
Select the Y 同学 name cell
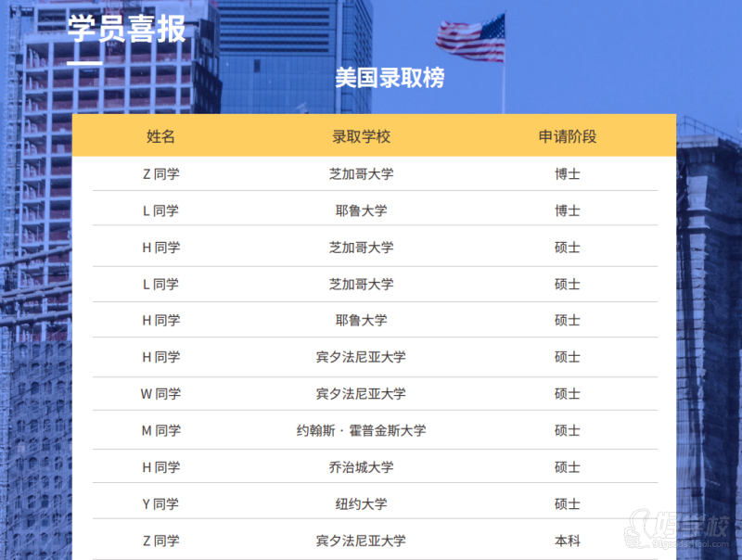click(160, 504)
